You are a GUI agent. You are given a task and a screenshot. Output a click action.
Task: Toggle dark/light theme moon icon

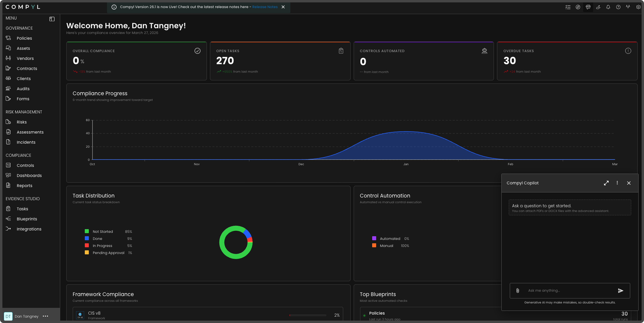coord(598,7)
